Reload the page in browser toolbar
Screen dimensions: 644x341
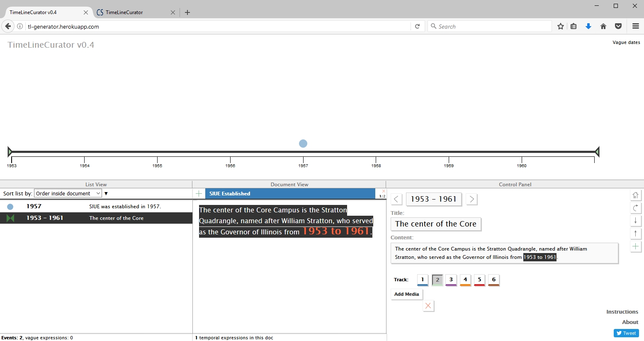tap(418, 27)
